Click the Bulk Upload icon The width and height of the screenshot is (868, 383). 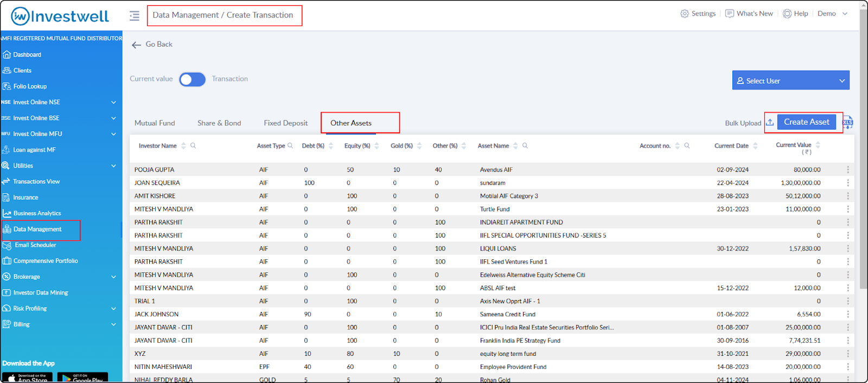click(770, 123)
